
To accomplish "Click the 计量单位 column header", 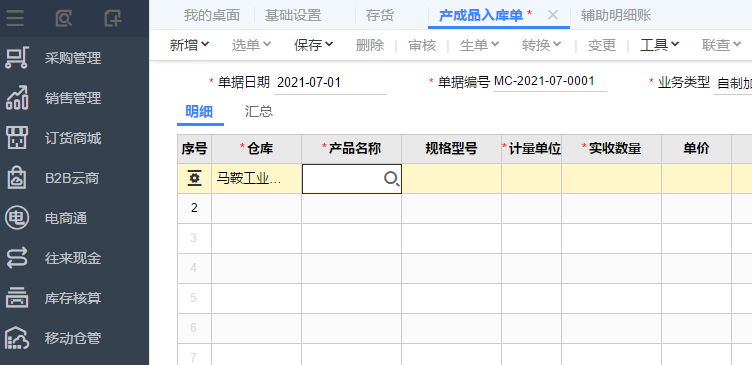I will click(x=532, y=149).
